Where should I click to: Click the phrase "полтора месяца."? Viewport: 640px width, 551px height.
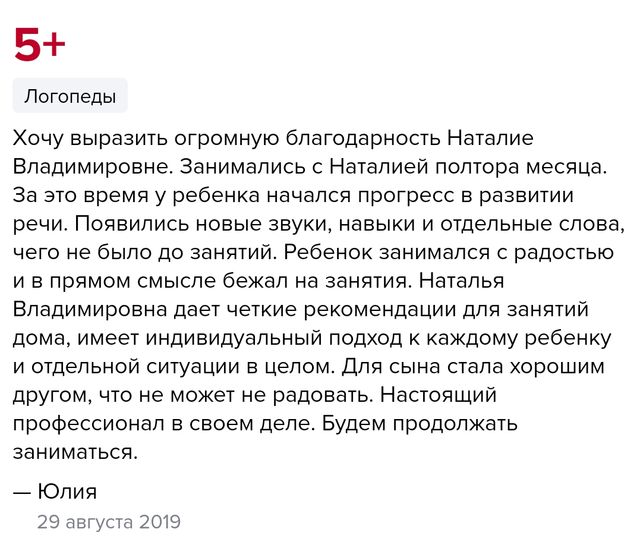521,167
